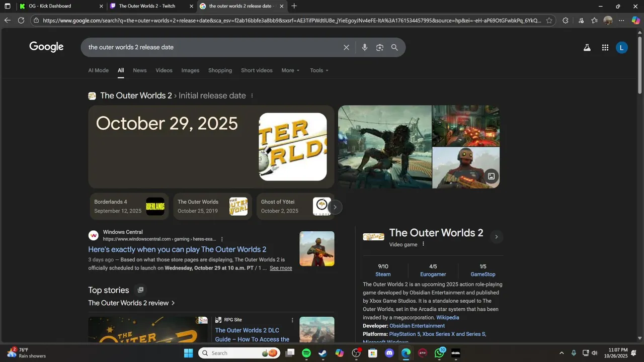The width and height of the screenshot is (644, 362).
Task: Start voice search via microphone icon
Action: pyautogui.click(x=365, y=47)
